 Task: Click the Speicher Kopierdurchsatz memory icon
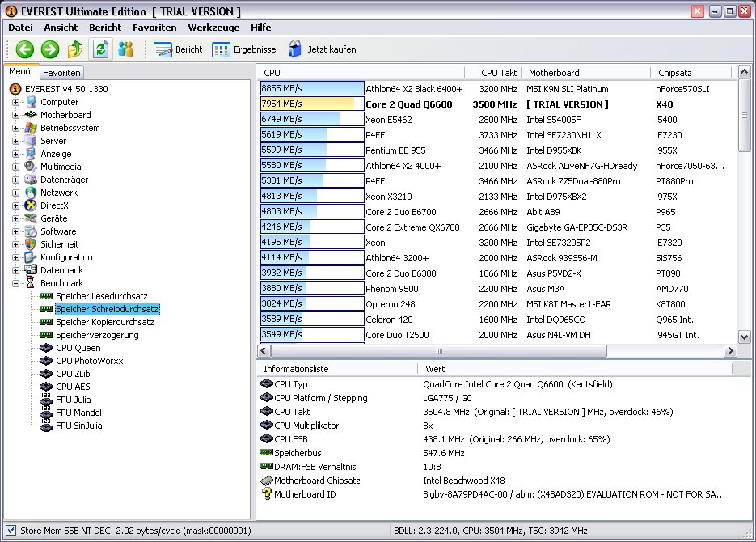46,322
